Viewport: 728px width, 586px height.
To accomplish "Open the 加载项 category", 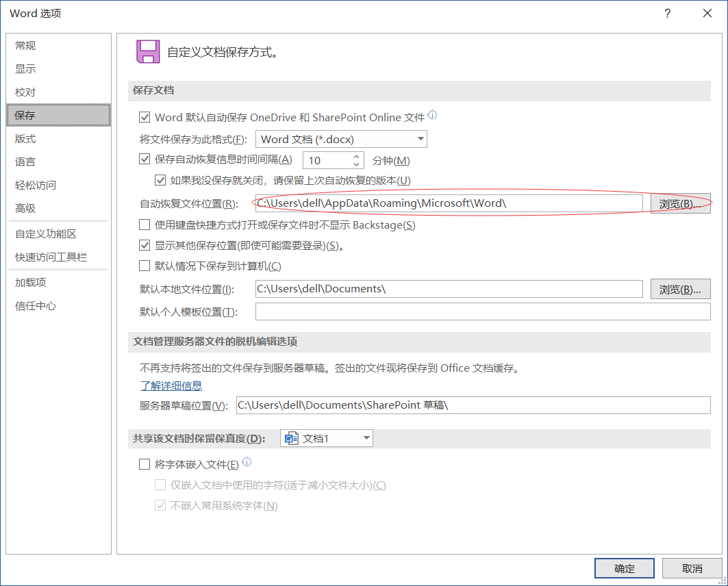I will (58, 282).
